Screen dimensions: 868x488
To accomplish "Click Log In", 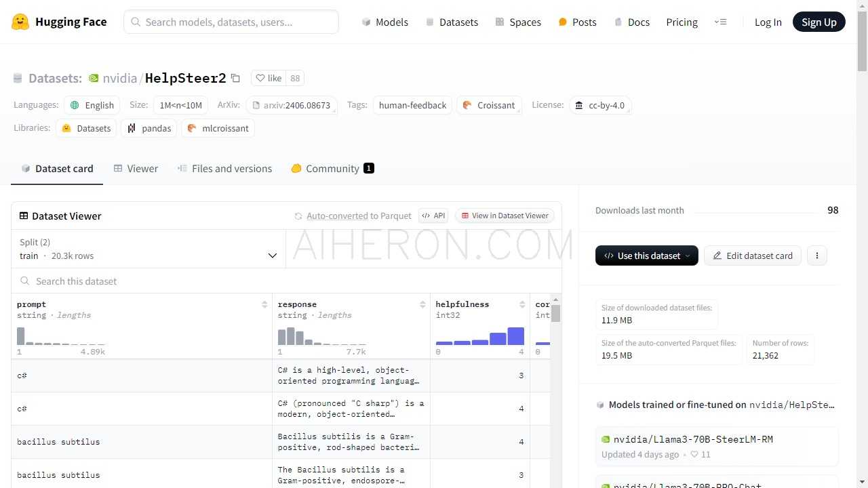I will coord(768,22).
